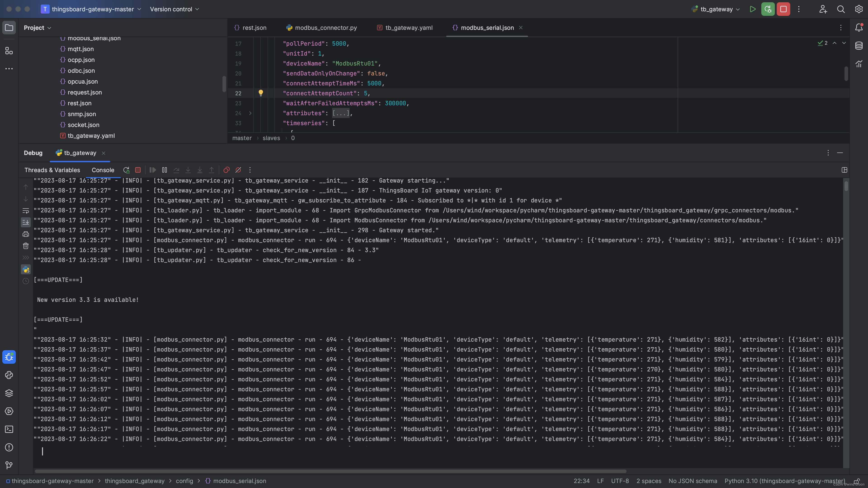Open Debug panel options menu

coord(828,153)
